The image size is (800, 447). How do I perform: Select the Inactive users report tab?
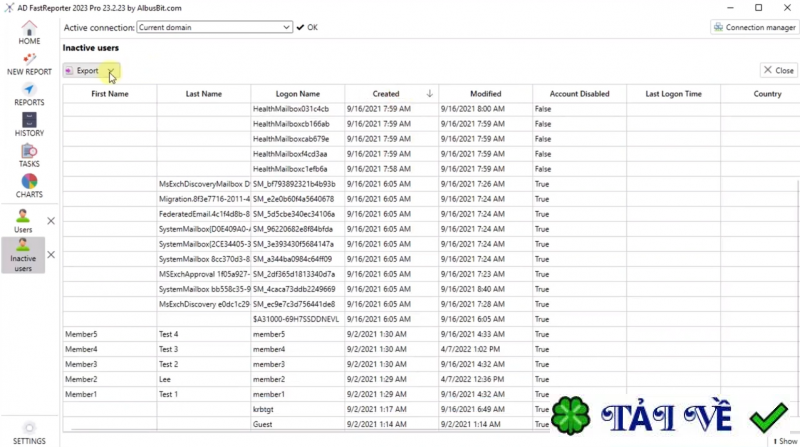pos(23,255)
